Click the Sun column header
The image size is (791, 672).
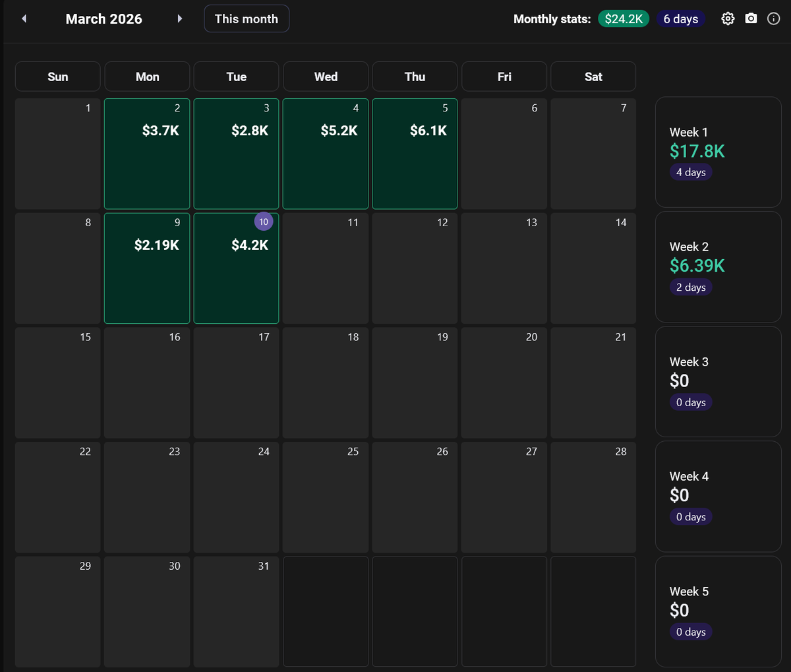(x=58, y=76)
